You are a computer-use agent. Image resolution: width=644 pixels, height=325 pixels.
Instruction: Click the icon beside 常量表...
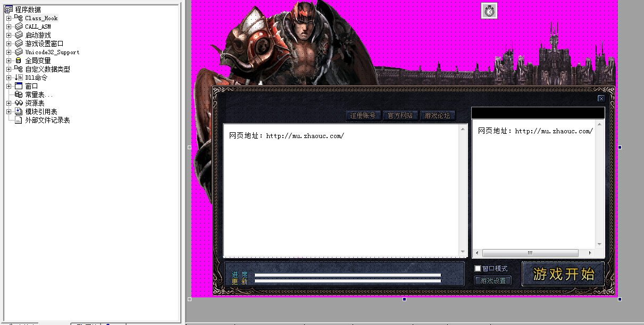19,95
